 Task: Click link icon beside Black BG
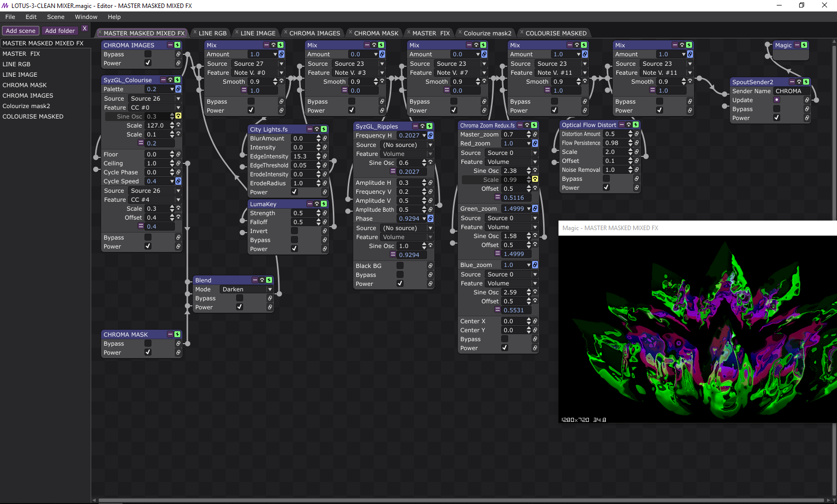430,266
